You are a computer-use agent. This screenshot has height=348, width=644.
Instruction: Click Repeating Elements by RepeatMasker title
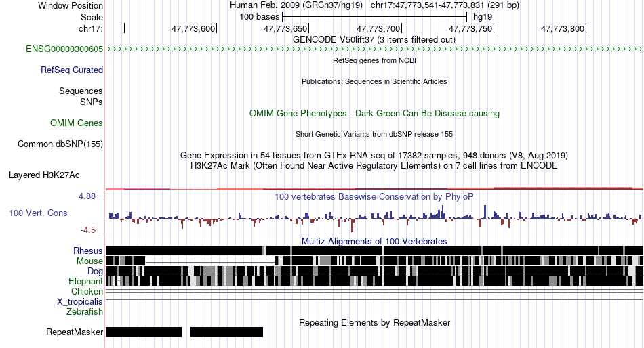click(x=375, y=322)
